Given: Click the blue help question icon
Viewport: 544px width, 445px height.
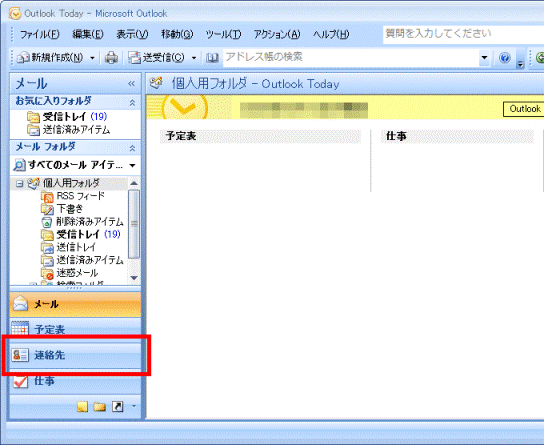Looking at the screenshot, I should click(x=505, y=58).
